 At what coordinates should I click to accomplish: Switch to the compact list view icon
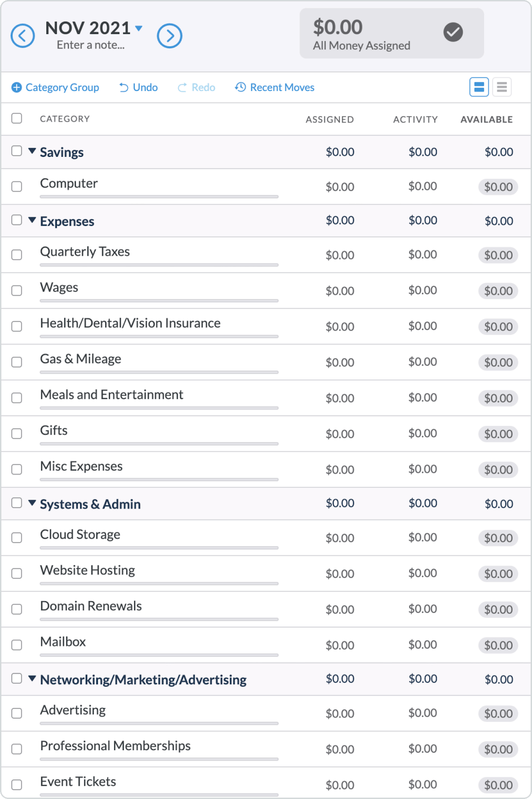pyautogui.click(x=502, y=87)
